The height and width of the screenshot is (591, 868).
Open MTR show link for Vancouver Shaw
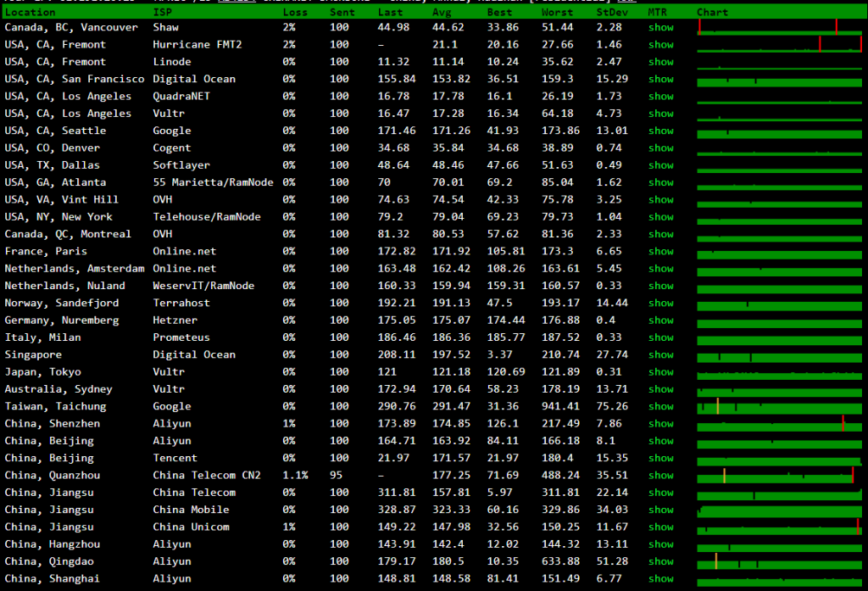(661, 27)
